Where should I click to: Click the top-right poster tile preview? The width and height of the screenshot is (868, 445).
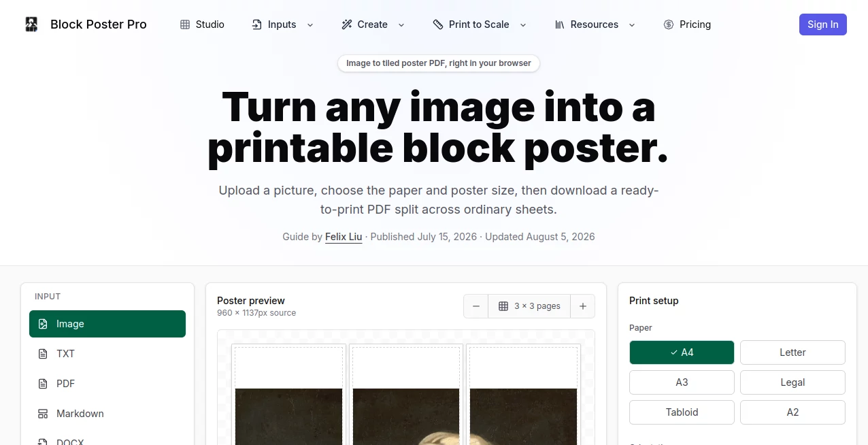point(524,395)
